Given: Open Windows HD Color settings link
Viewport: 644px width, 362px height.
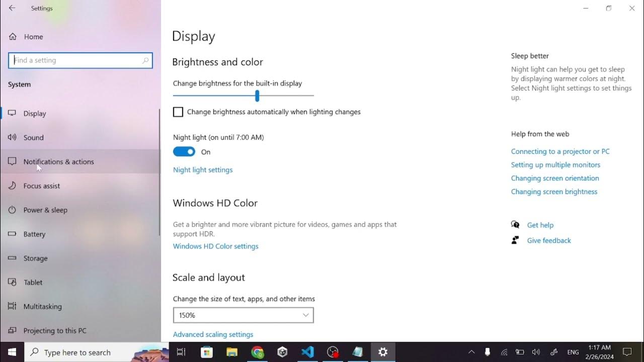Looking at the screenshot, I should coord(216,246).
